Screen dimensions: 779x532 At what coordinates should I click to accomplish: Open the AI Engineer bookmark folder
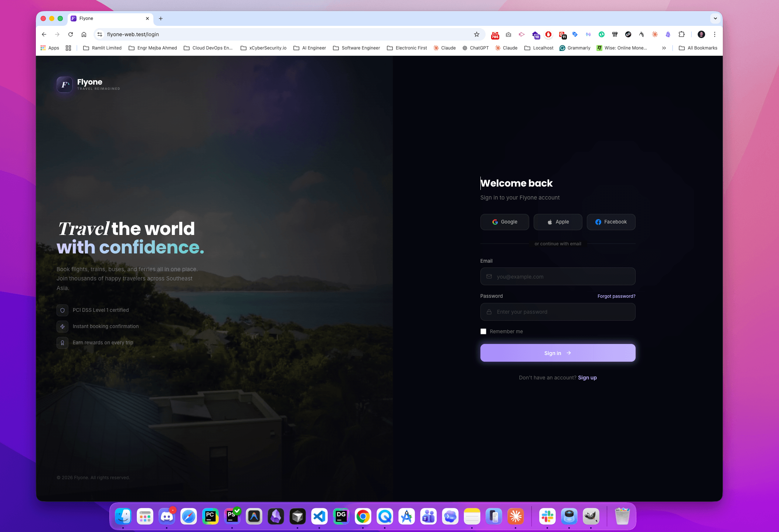(x=310, y=48)
